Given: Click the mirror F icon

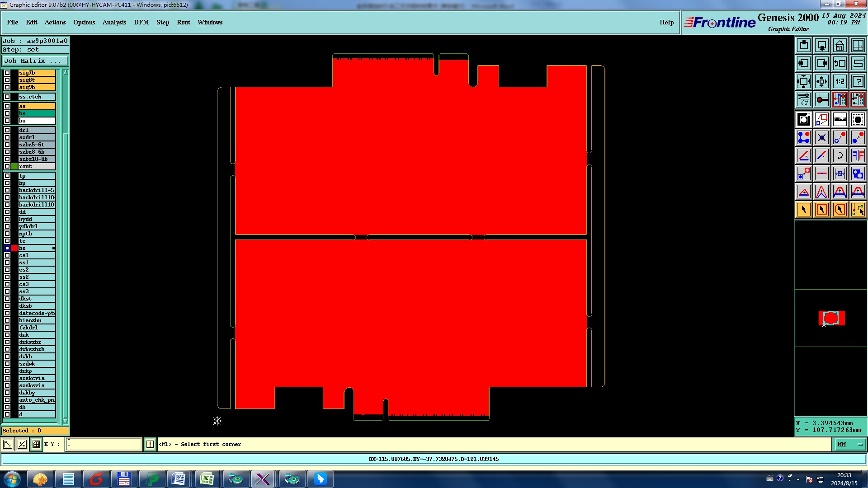Looking at the screenshot, I should point(858,155).
